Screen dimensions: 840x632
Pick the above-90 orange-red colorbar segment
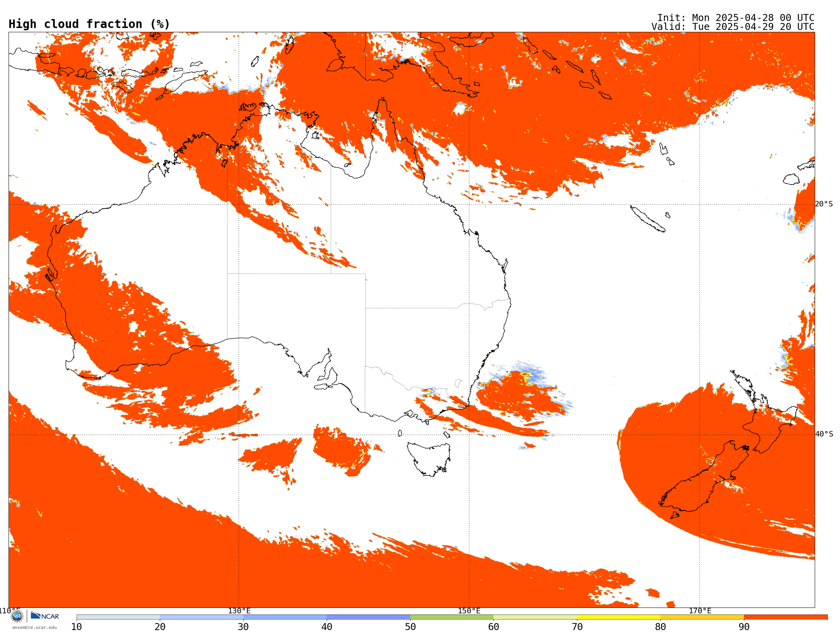pyautogui.click(x=786, y=617)
